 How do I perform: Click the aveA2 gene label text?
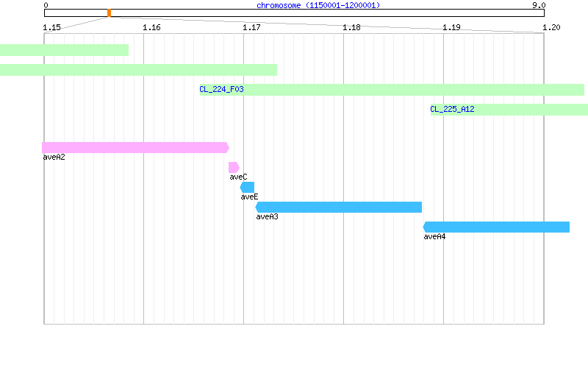(54, 158)
